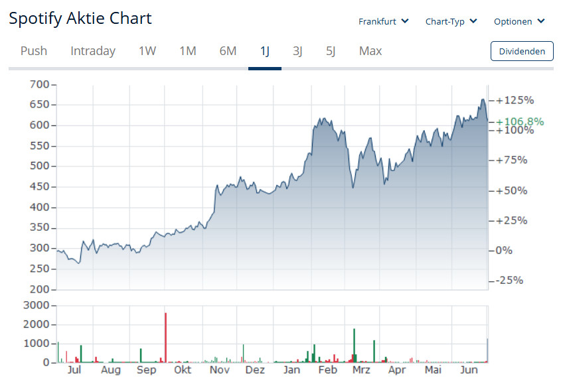
Task: Click the 650 price axis label
Action: click(x=39, y=104)
